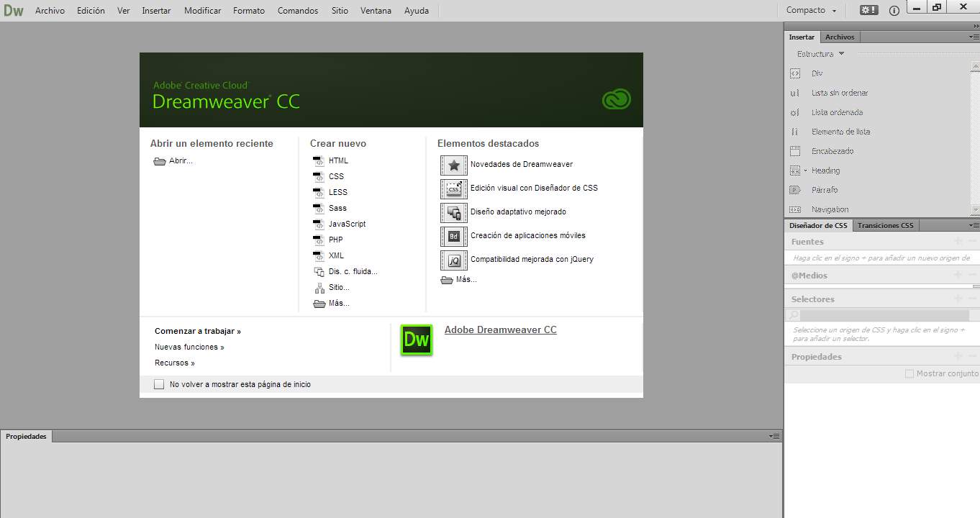Click the CSS icon for Edición visual con Diseñador
Image resolution: width=980 pixels, height=518 pixels.
(454, 188)
